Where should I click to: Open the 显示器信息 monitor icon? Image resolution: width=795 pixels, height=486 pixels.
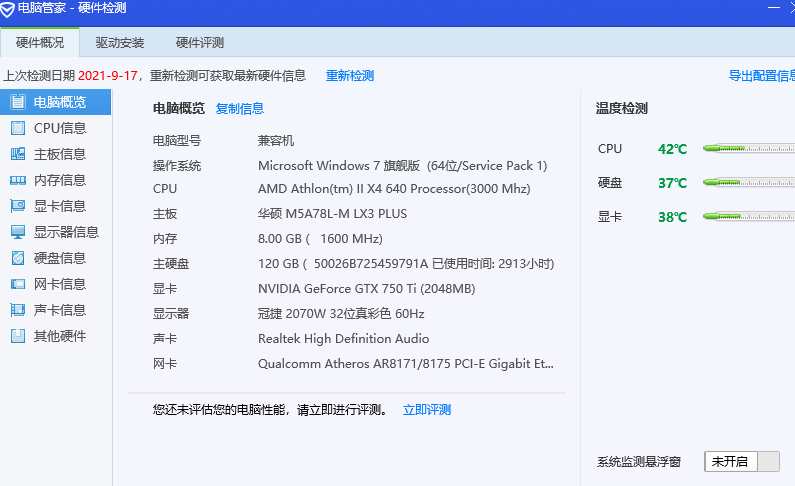pyautogui.click(x=18, y=232)
